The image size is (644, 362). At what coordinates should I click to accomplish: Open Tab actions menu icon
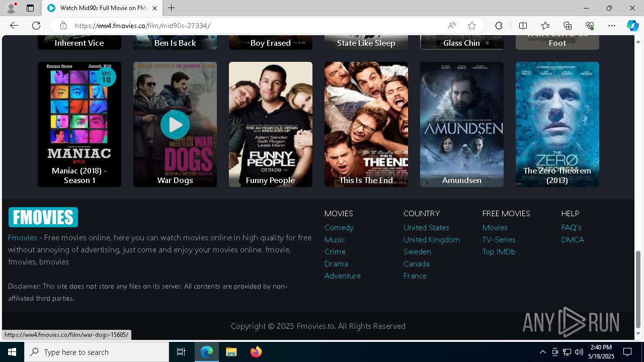coord(30,8)
